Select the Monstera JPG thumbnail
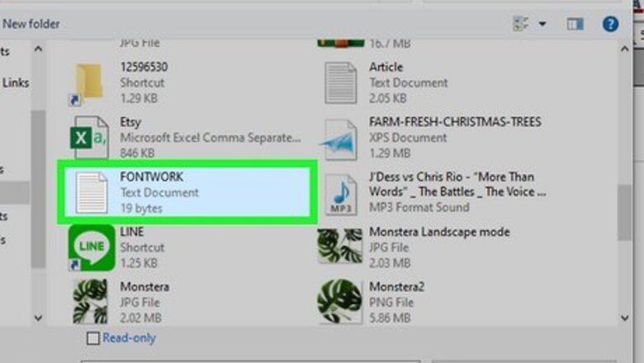 click(x=90, y=301)
